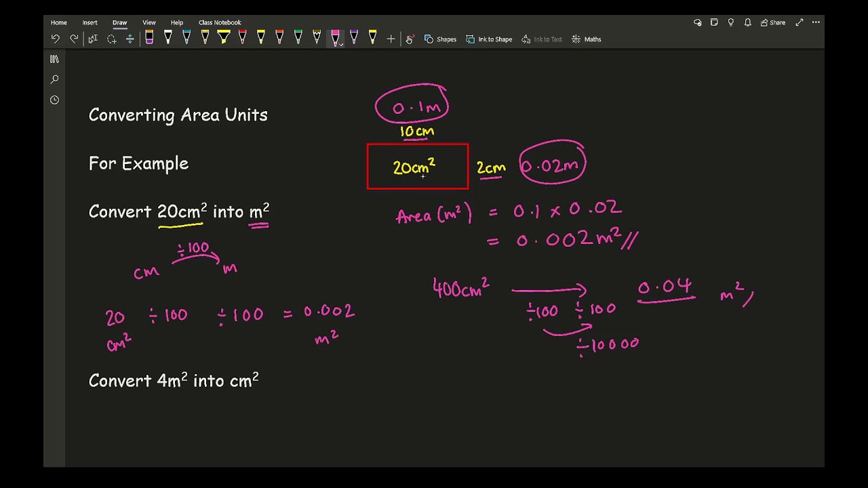Image resolution: width=868 pixels, height=488 pixels.
Task: Open the Help tab
Action: [177, 22]
